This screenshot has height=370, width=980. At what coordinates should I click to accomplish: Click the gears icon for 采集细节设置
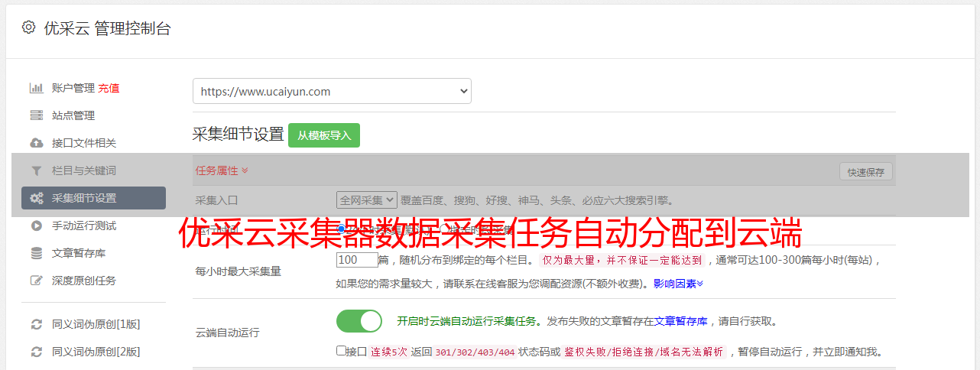pos(36,198)
